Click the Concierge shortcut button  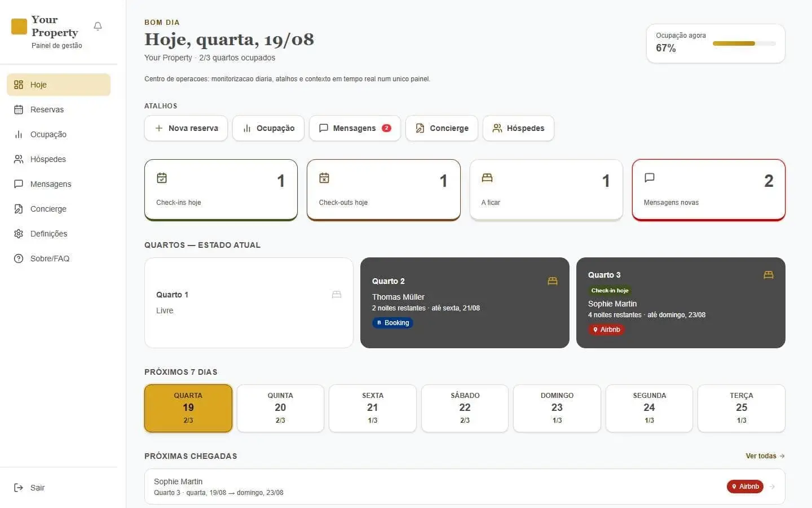pyautogui.click(x=442, y=128)
